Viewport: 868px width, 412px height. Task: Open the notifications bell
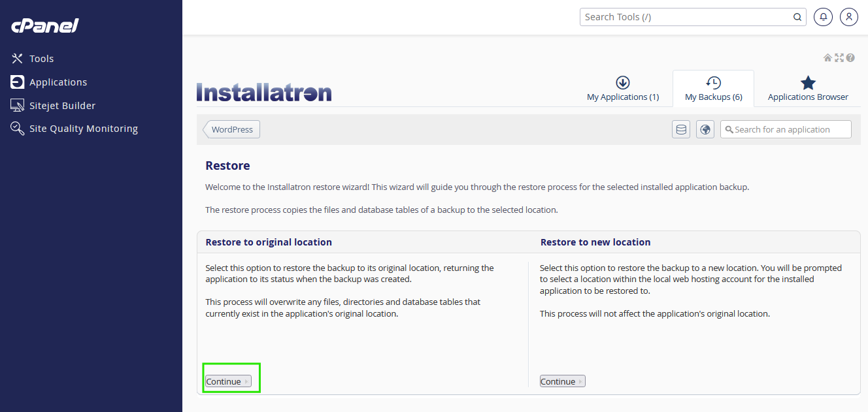tap(823, 17)
